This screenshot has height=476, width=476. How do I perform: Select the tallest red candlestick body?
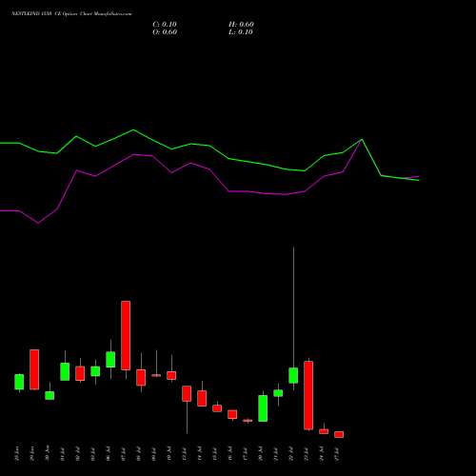coord(126,335)
